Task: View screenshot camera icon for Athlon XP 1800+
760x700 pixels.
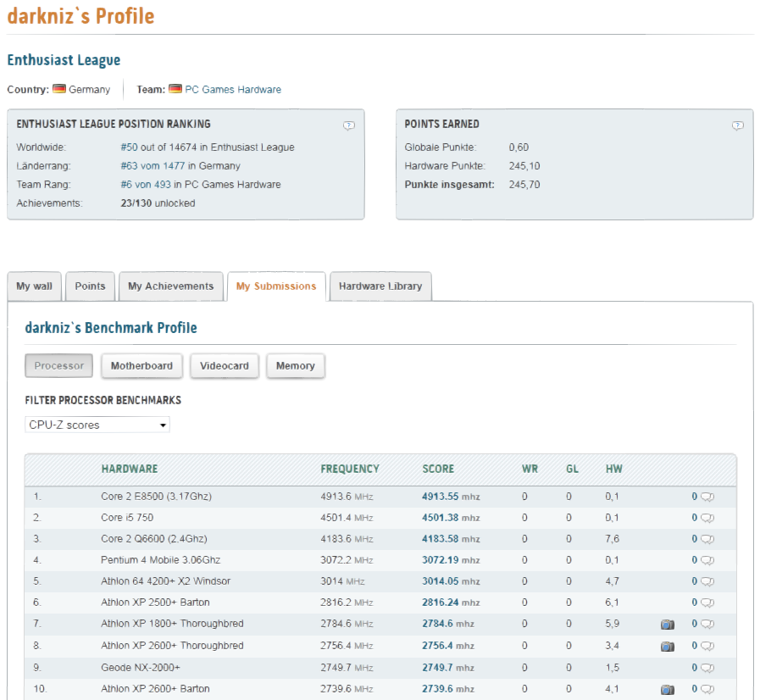Action: tap(668, 625)
